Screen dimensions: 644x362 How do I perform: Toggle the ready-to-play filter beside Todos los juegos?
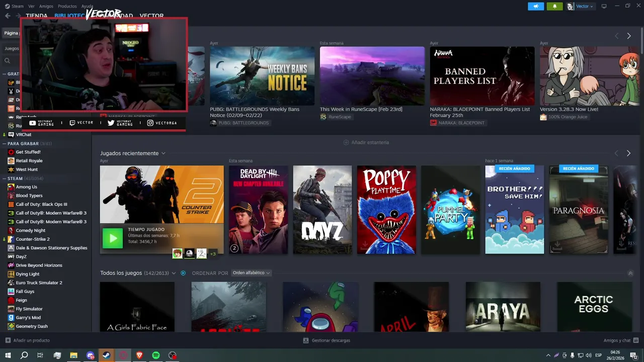(x=183, y=273)
